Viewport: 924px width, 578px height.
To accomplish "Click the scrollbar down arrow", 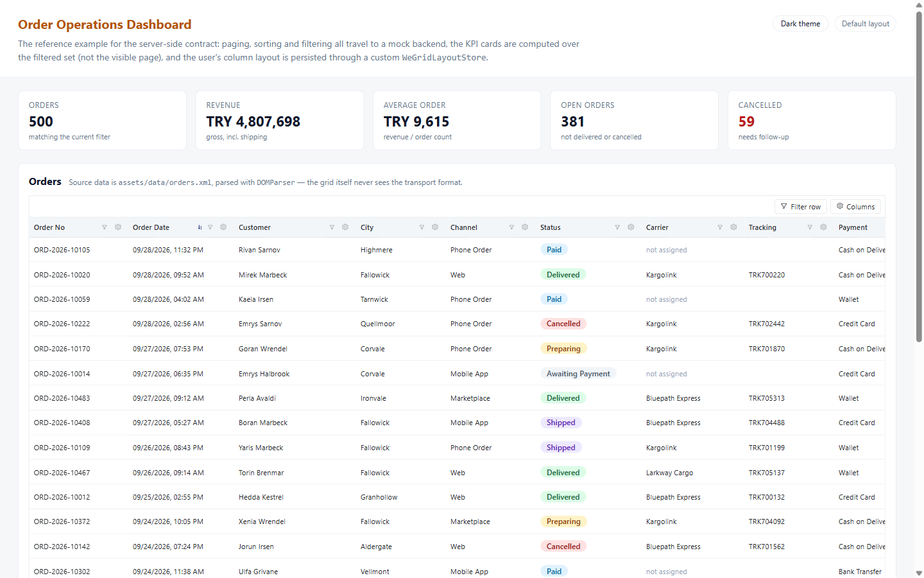I will (919, 573).
